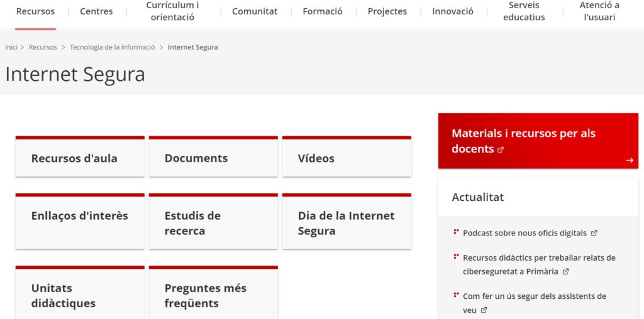Go to Tecnologia de la informació breadcrumb
The height and width of the screenshot is (319, 644).
coord(112,47)
